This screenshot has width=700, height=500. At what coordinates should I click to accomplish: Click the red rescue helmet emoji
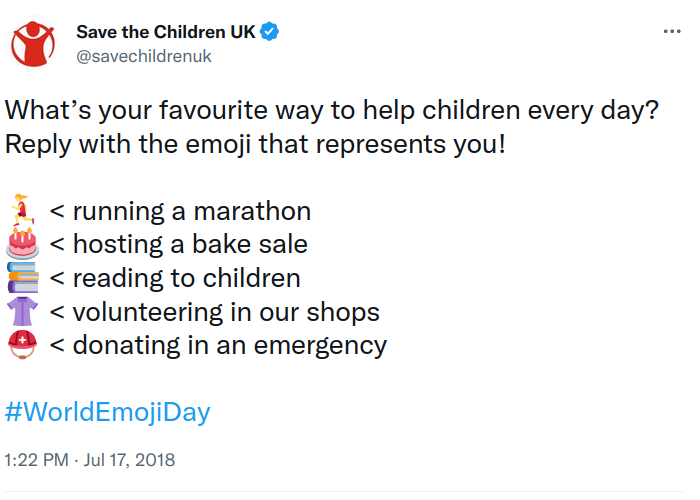point(22,345)
